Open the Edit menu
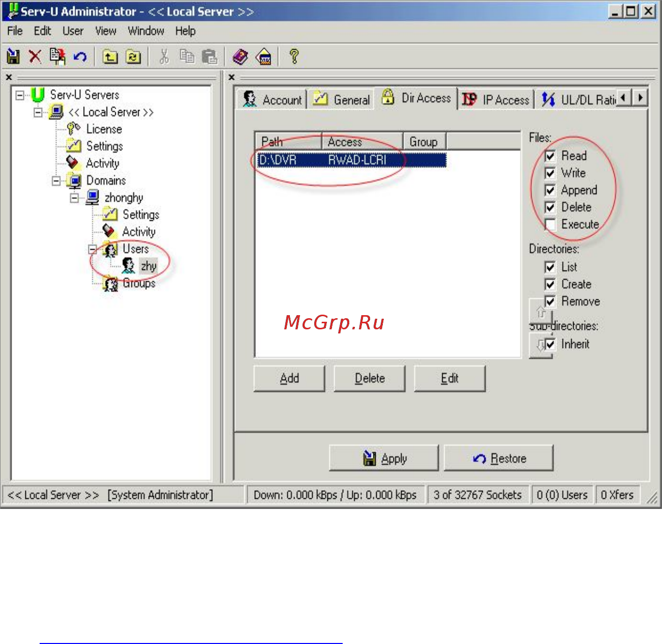Viewport: 662px width, 644px height. [42, 31]
